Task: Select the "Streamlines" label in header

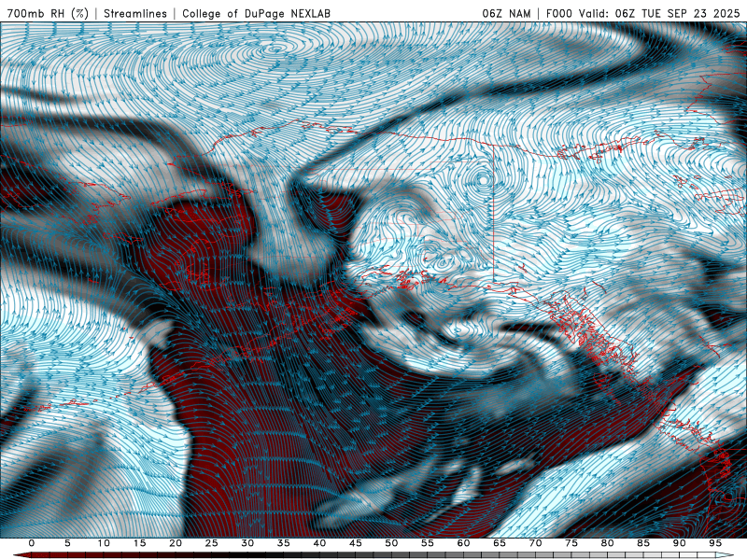Action: click(x=135, y=14)
